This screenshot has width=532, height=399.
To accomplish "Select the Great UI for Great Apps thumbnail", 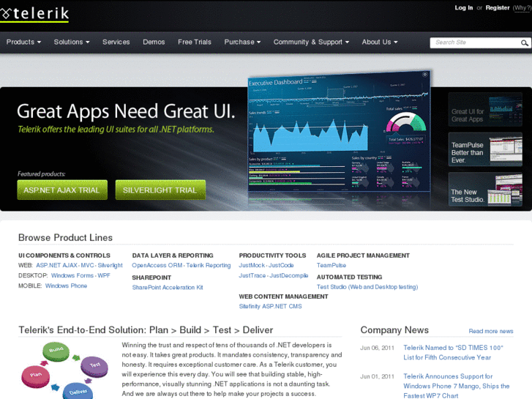I will (485, 109).
